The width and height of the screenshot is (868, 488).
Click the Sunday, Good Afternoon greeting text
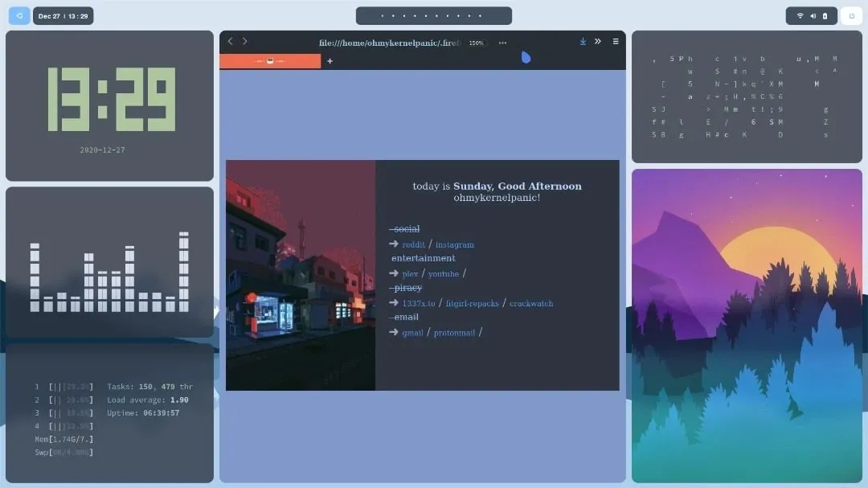518,187
